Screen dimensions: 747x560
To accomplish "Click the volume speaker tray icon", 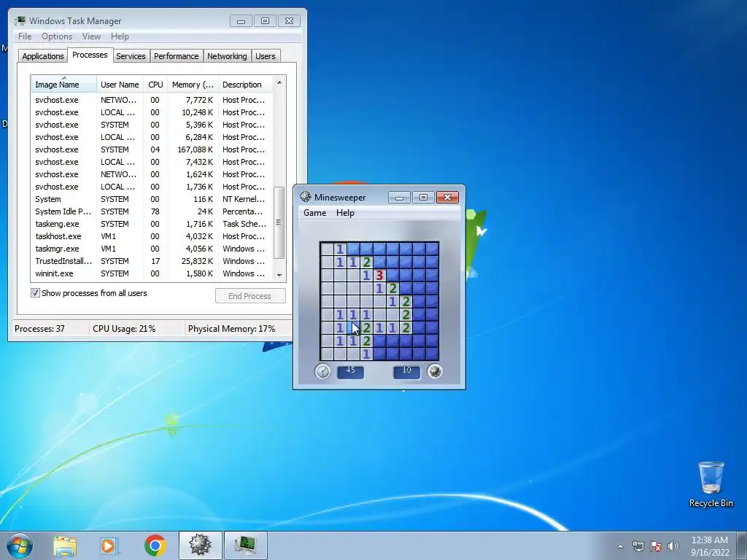I will point(673,546).
